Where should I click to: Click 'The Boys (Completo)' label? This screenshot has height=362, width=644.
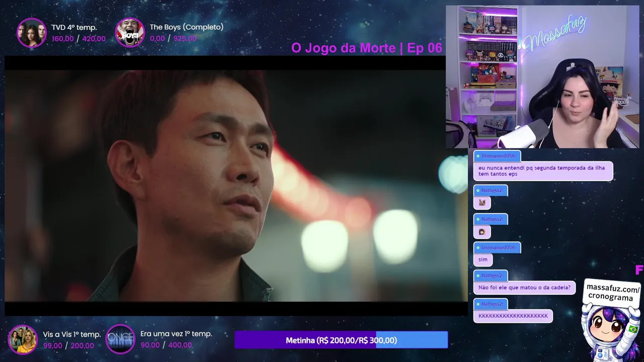187,27
